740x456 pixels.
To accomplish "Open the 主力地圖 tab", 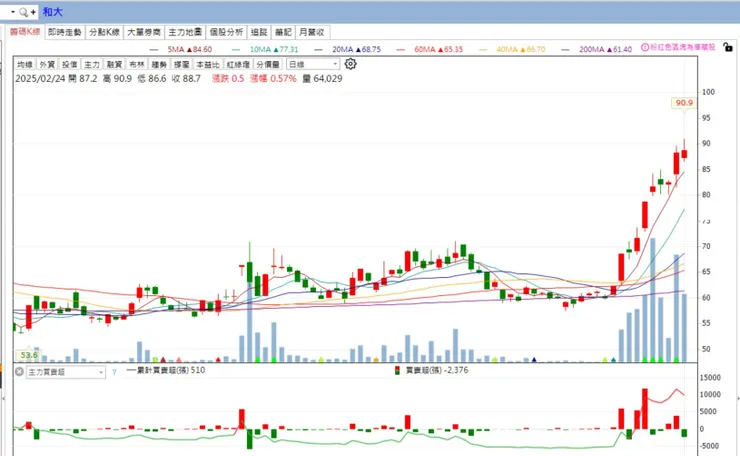I will point(185,32).
